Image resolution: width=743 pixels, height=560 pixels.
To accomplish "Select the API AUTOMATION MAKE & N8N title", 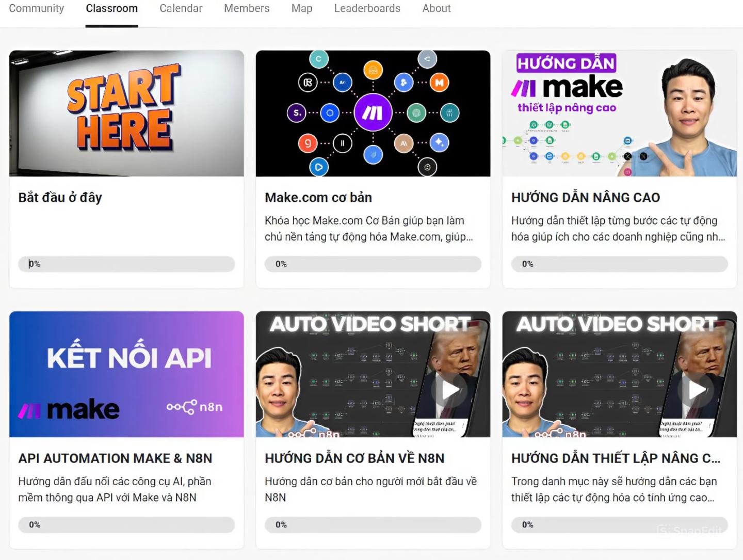I will pyautogui.click(x=115, y=458).
